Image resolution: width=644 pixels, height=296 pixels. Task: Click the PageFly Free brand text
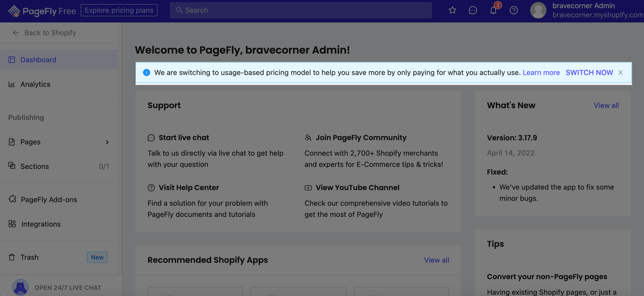pyautogui.click(x=49, y=11)
